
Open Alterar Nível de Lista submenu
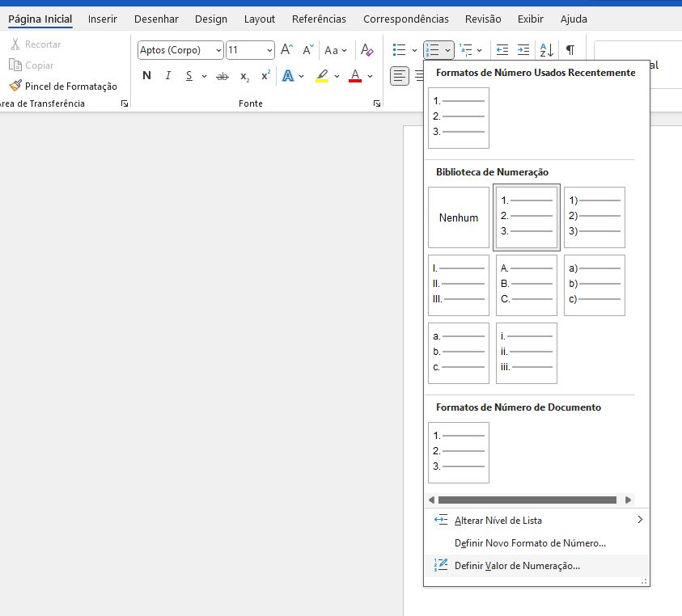pyautogui.click(x=536, y=521)
